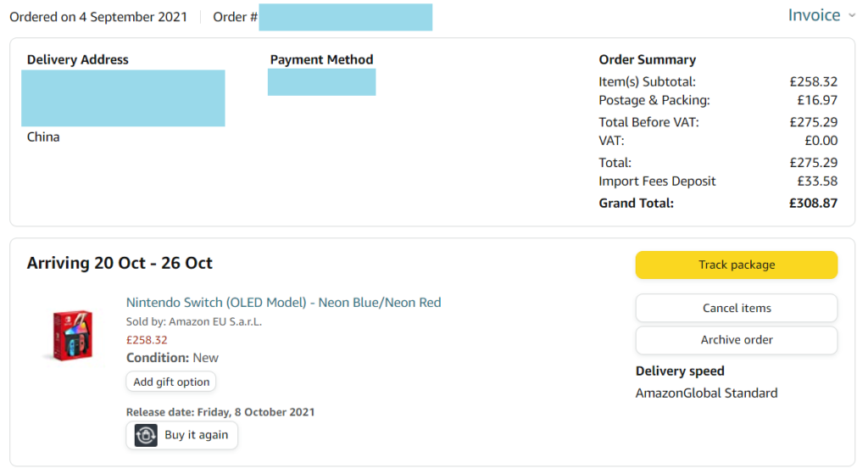Click Cancel items button
The height and width of the screenshot is (474, 868).
click(x=736, y=308)
